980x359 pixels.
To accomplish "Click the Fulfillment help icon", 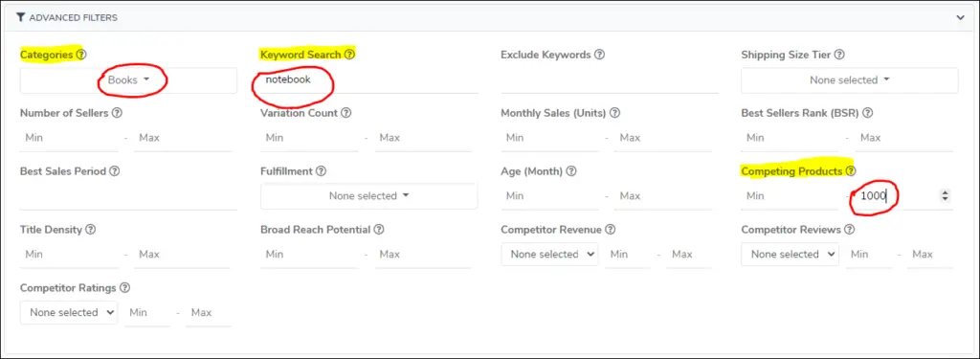I will (322, 170).
